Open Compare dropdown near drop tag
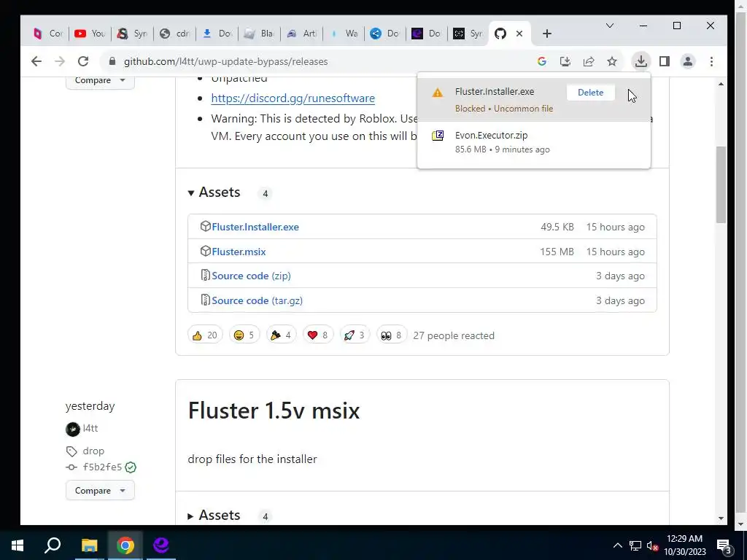The image size is (747, 560). [100, 491]
